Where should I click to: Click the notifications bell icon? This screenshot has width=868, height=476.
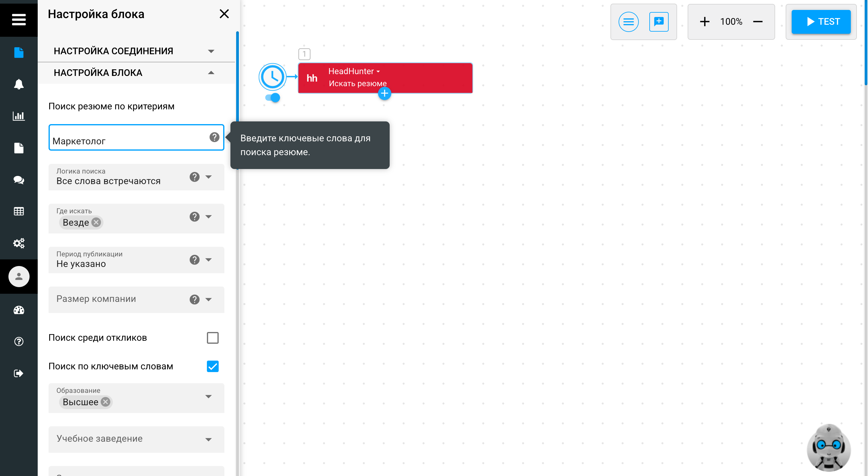tap(18, 84)
